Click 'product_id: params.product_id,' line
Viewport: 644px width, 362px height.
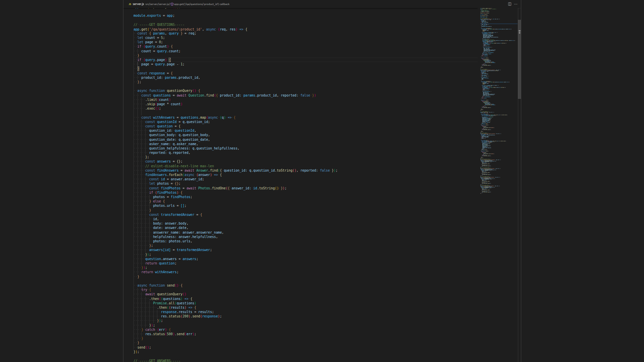pyautogui.click(x=170, y=77)
